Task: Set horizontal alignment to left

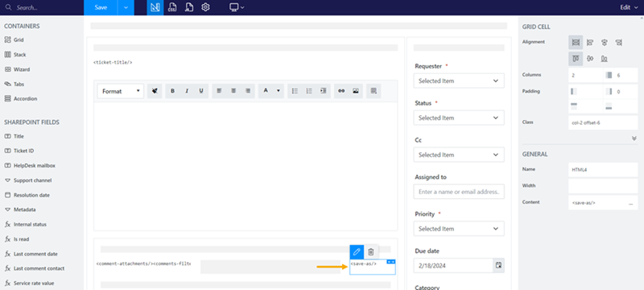Action: click(x=590, y=43)
